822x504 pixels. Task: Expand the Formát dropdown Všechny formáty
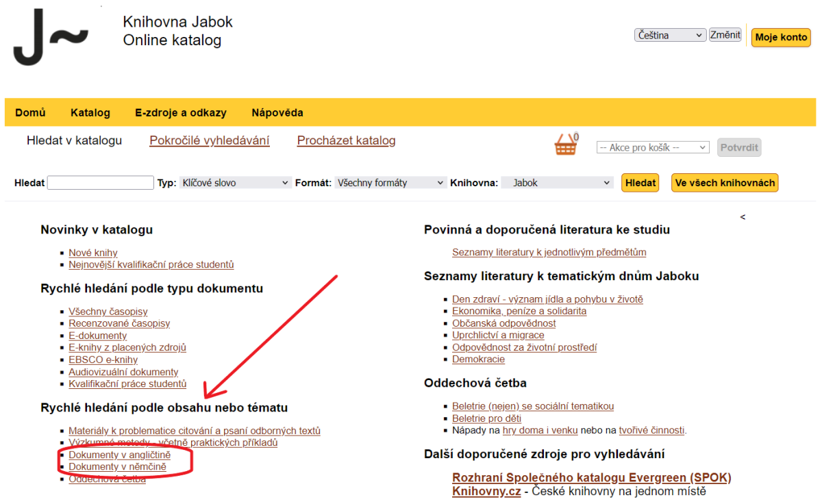390,182
